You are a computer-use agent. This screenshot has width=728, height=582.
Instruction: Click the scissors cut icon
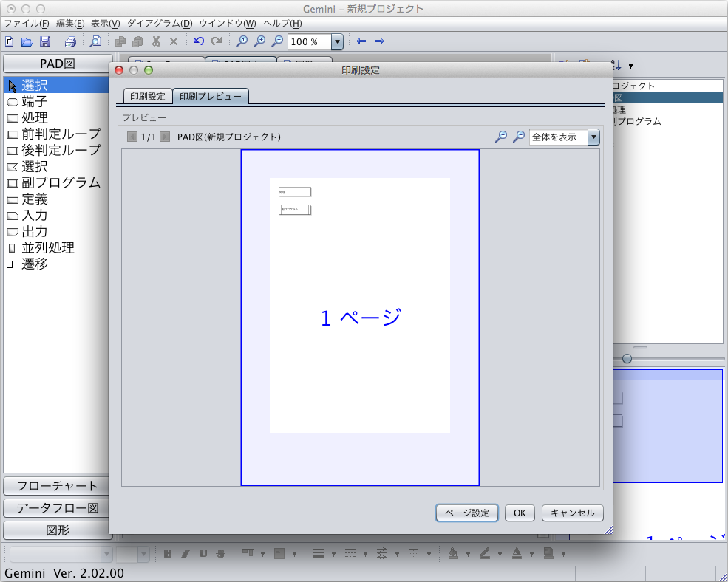[156, 41]
